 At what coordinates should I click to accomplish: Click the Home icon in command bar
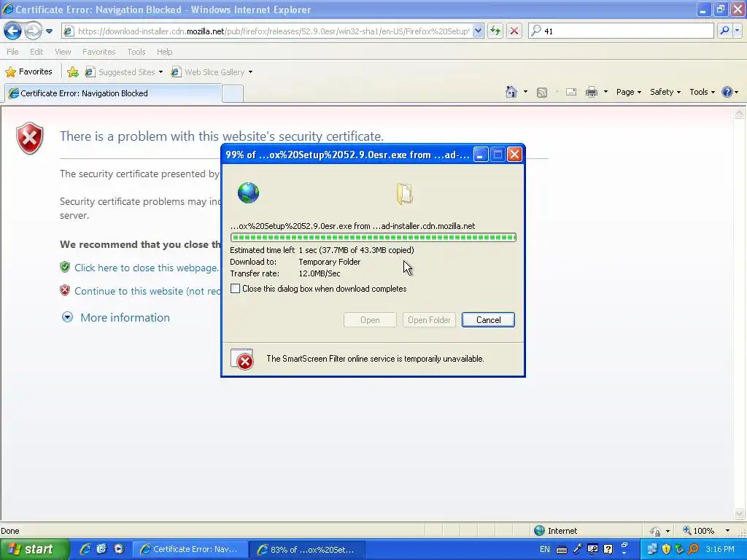pyautogui.click(x=511, y=92)
